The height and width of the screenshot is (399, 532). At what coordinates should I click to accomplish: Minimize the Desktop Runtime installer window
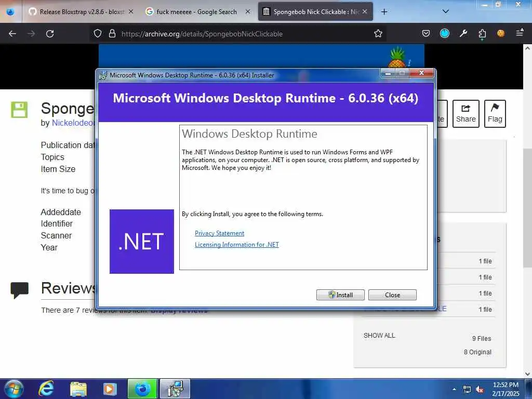pos(388,73)
